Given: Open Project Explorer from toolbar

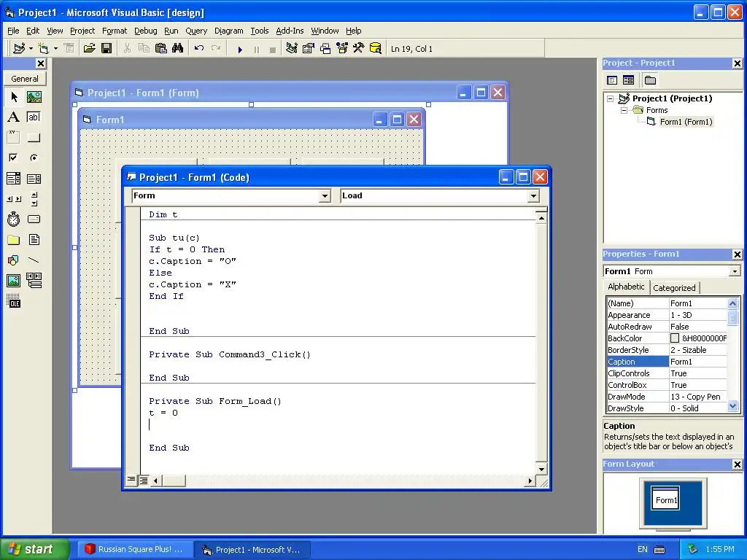Looking at the screenshot, I should click(x=292, y=49).
